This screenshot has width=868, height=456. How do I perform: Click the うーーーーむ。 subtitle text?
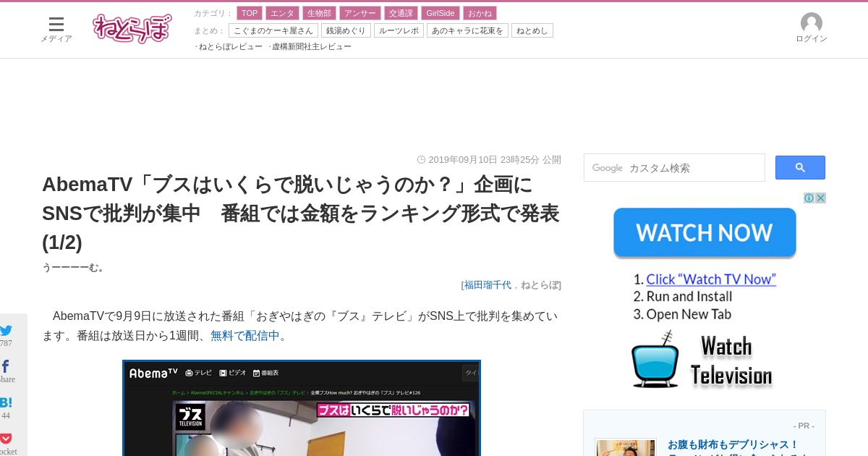75,267
